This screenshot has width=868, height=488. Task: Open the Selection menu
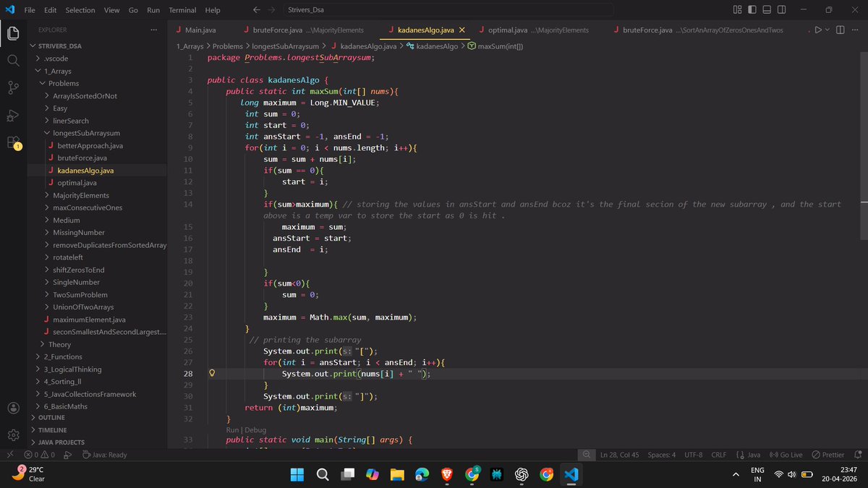coord(80,10)
